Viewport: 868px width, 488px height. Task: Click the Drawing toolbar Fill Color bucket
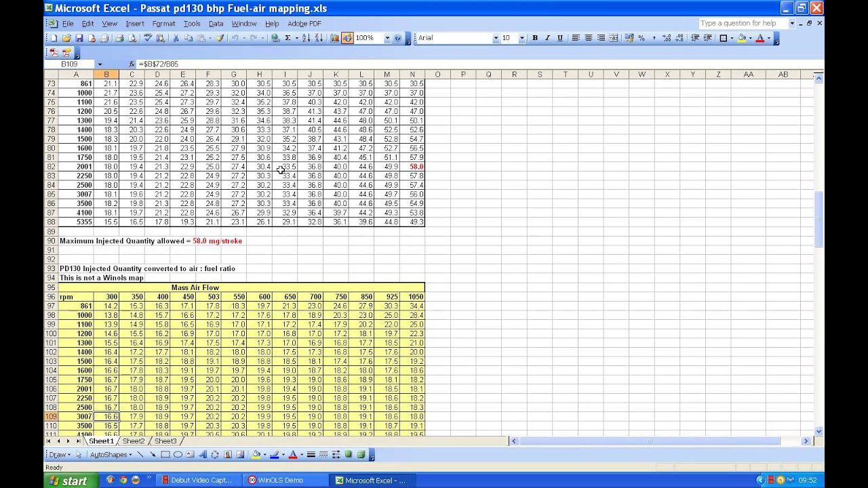(x=256, y=455)
